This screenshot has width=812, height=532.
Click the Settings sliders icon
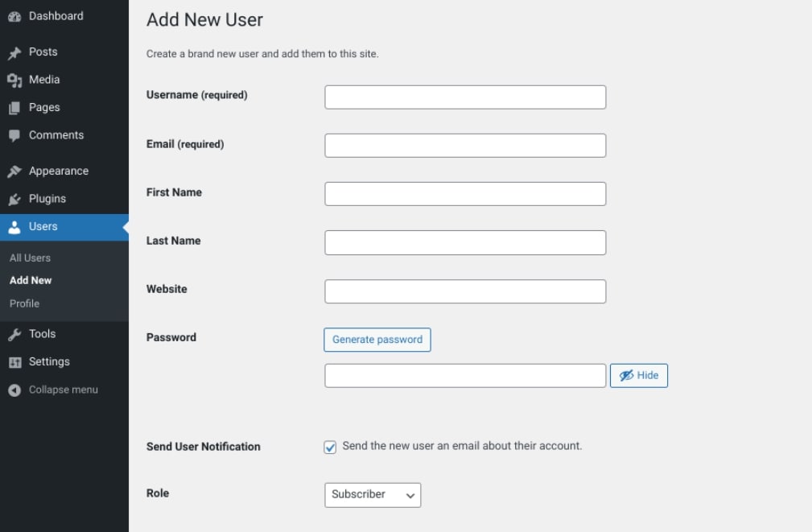[14, 362]
